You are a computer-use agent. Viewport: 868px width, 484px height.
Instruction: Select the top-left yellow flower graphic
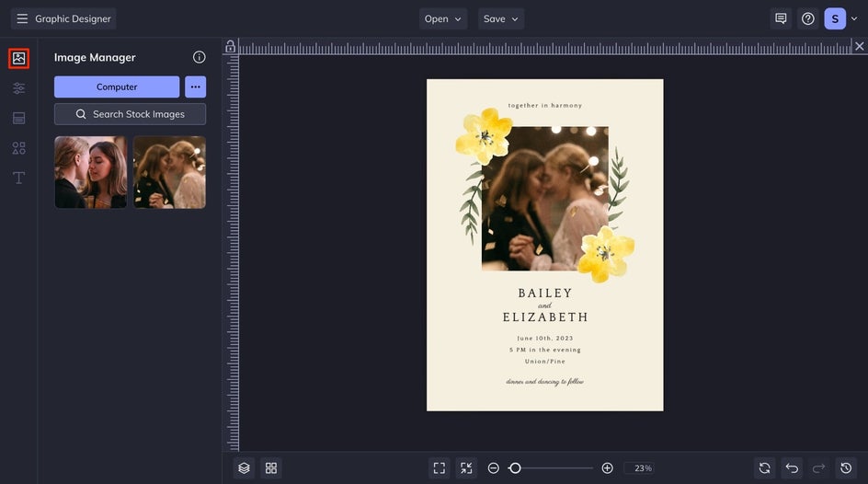tap(484, 135)
